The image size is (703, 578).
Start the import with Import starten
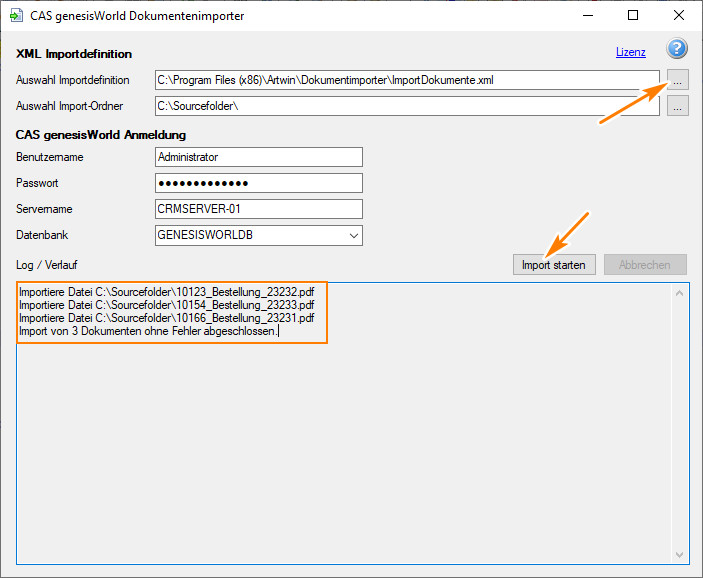pos(554,265)
